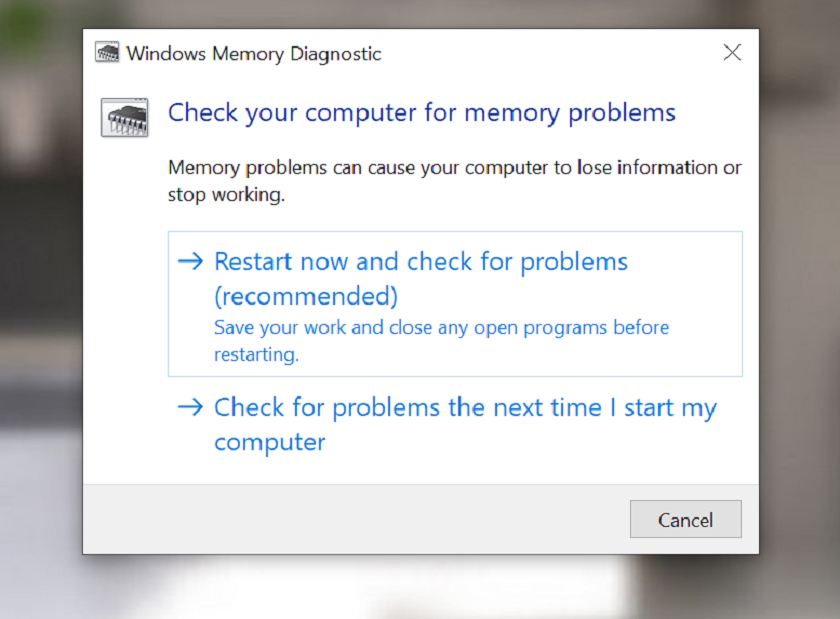Dismiss the dialog with the X button
Image resolution: width=840 pixels, height=619 pixels.
point(732,52)
